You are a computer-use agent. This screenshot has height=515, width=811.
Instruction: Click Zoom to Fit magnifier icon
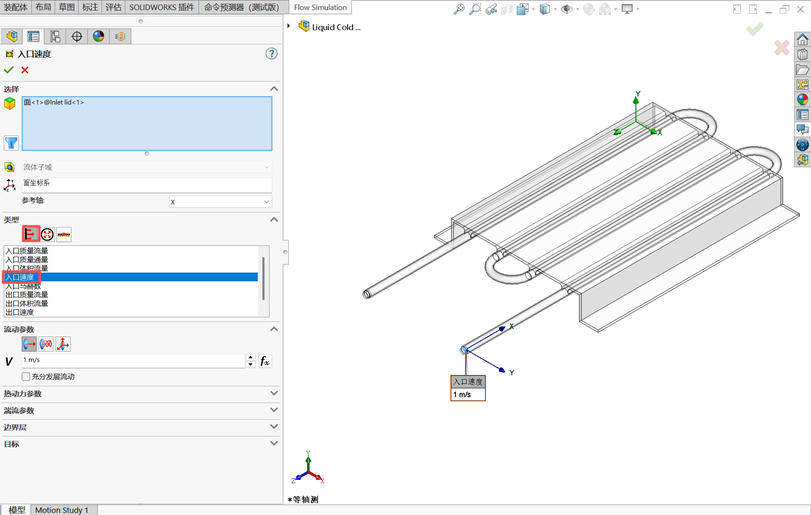click(x=459, y=9)
